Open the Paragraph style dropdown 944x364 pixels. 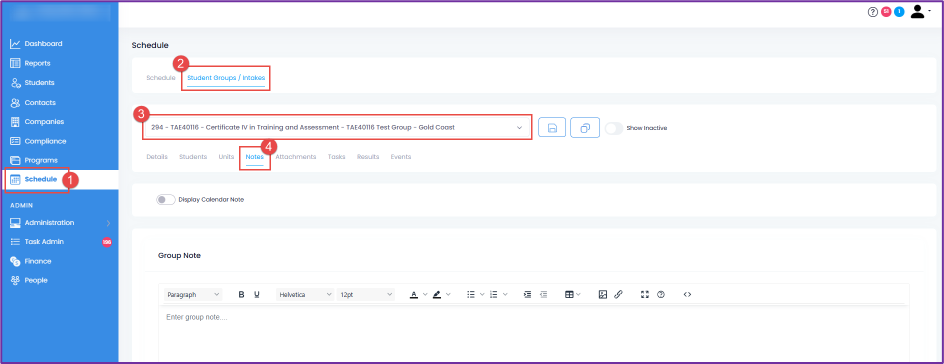coord(193,295)
